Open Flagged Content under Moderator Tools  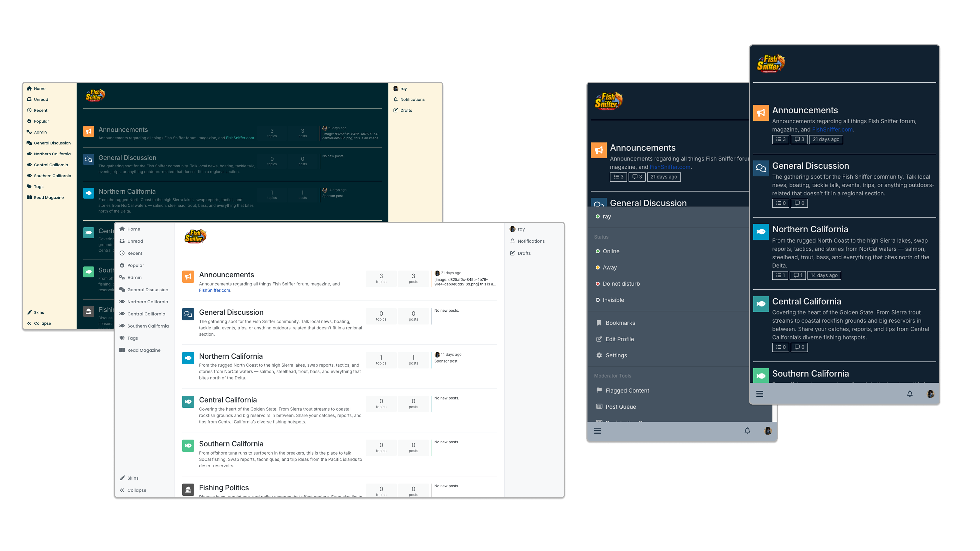point(627,391)
